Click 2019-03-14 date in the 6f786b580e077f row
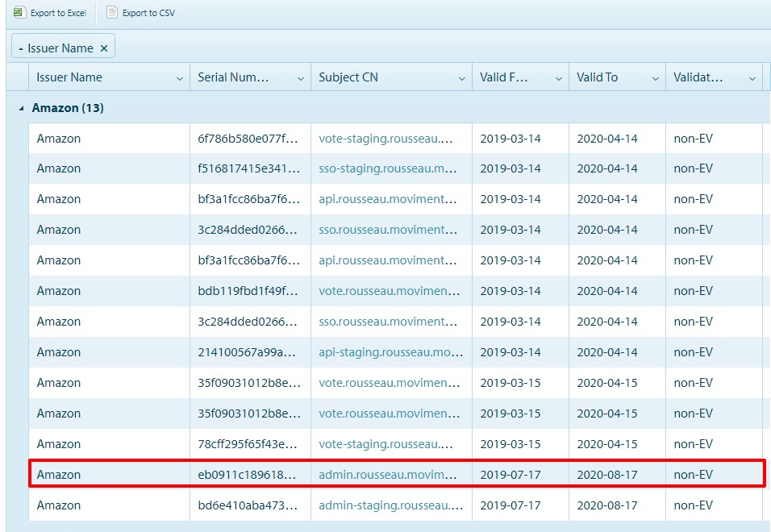Screen dimensions: 771x532 pos(510,139)
